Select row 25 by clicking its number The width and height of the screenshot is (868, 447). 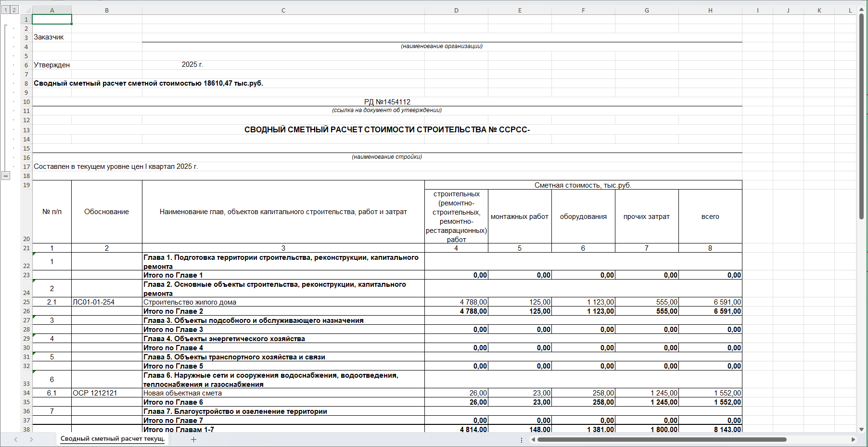26,302
